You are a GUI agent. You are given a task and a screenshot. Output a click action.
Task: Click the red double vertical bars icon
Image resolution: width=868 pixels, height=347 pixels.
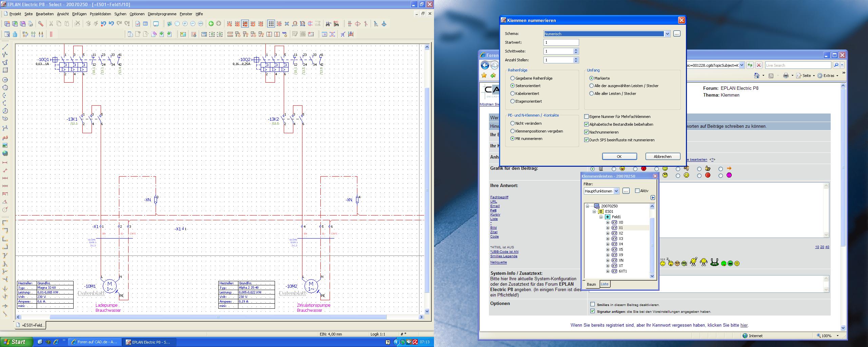[51, 34]
